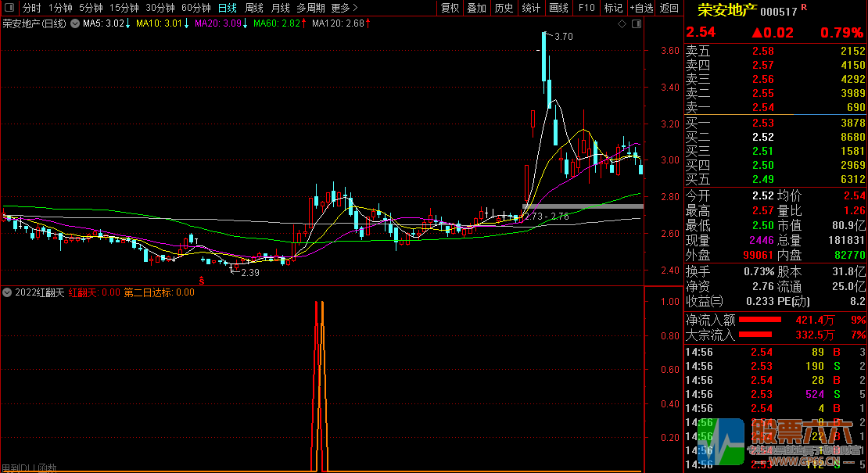Click the diamond icon above the chart

tap(622, 24)
